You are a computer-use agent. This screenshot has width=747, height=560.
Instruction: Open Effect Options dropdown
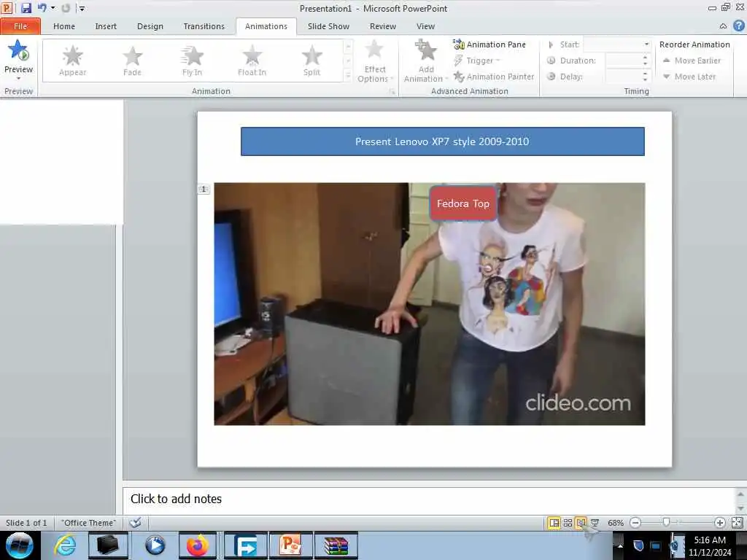[x=374, y=61]
